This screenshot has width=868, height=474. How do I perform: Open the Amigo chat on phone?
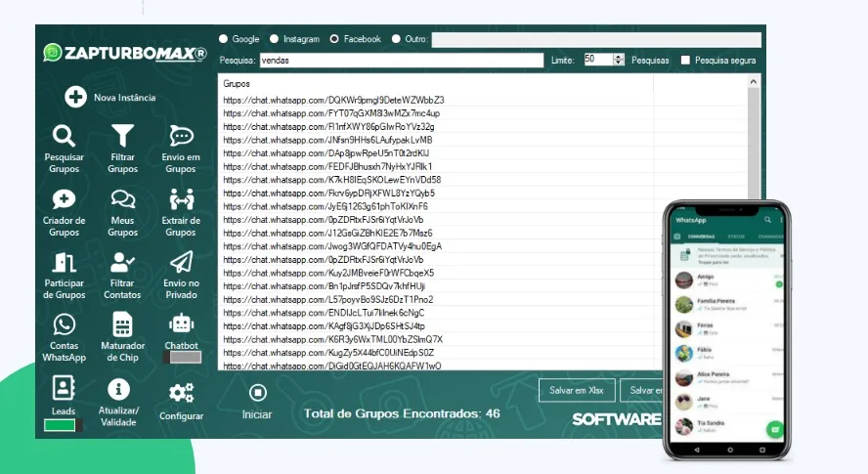728,280
